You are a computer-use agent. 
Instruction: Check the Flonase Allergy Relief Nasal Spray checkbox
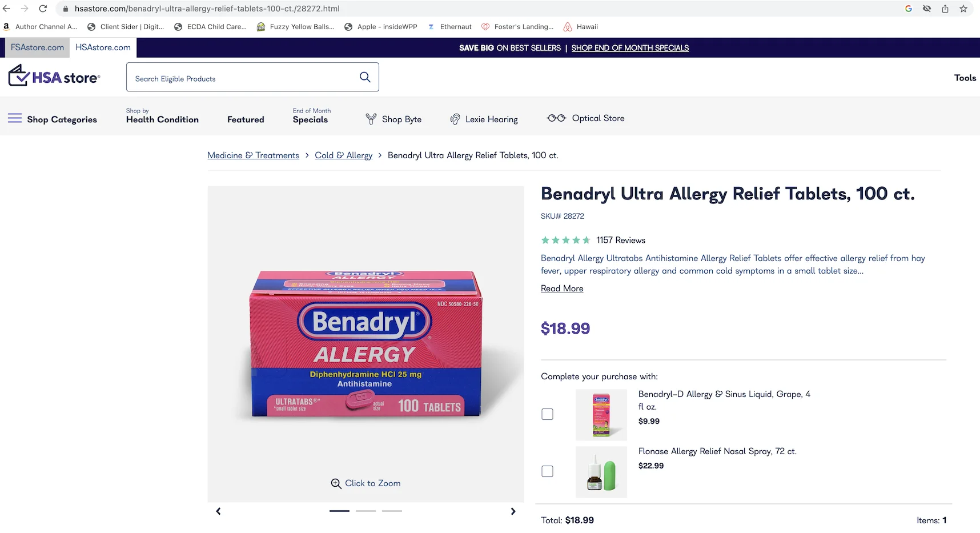coord(547,471)
